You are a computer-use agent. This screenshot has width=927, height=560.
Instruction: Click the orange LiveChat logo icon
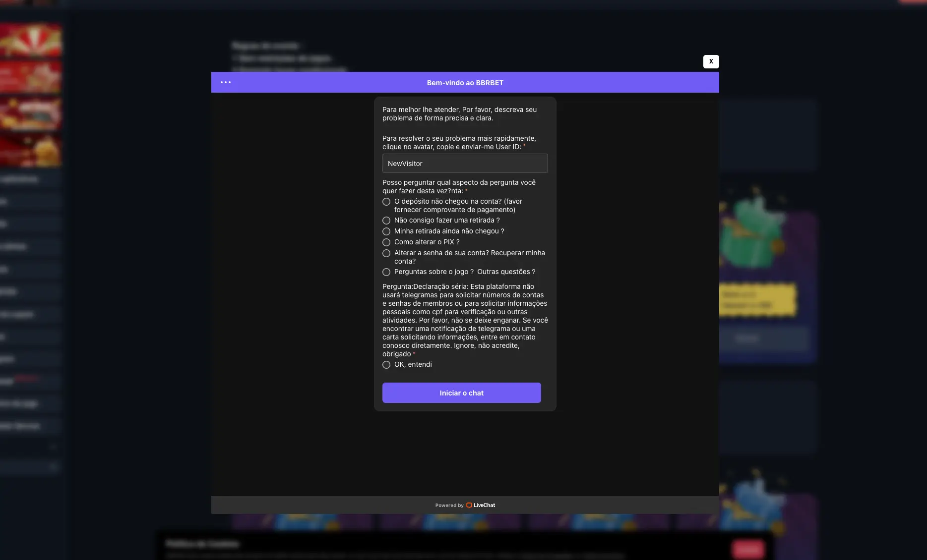click(469, 505)
